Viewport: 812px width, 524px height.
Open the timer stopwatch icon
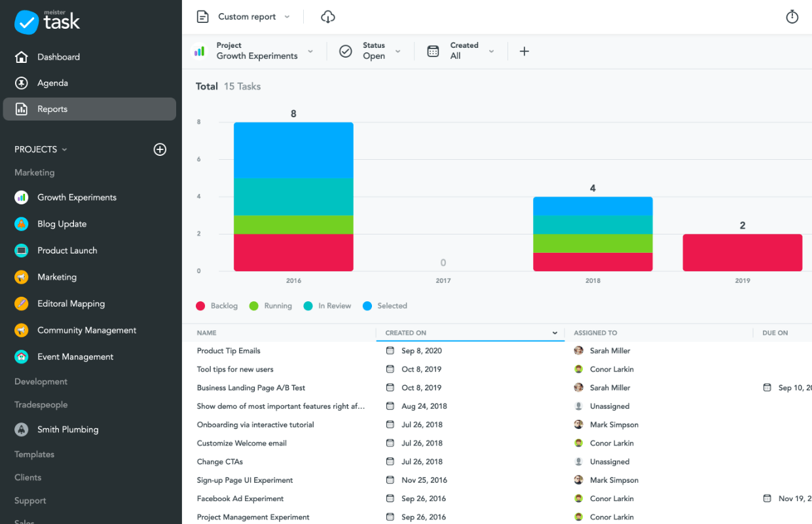tap(792, 17)
